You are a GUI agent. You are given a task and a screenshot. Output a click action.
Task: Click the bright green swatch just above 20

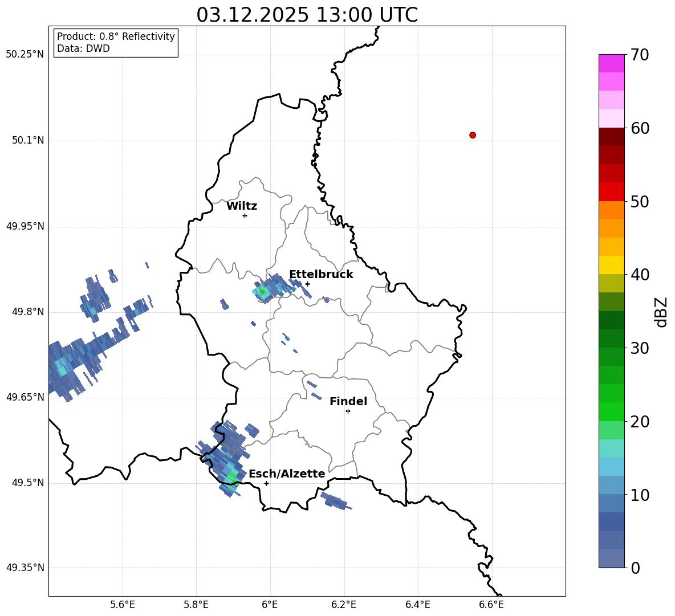tap(612, 411)
